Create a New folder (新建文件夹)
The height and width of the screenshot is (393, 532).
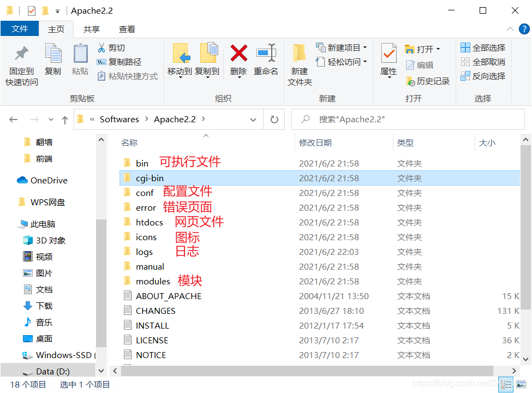point(300,65)
